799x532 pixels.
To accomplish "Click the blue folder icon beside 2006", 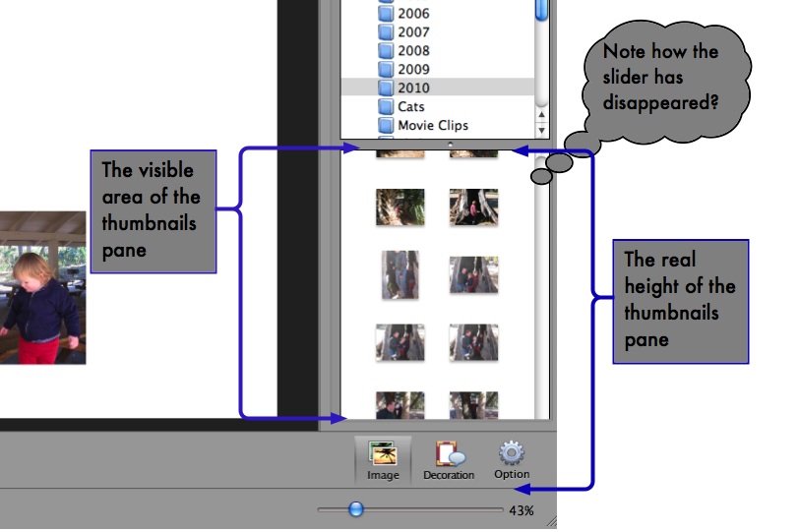I will point(387,13).
